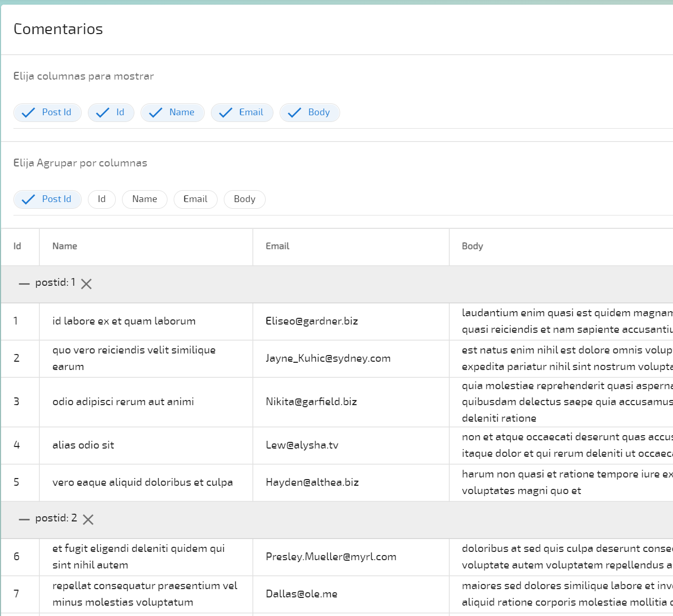The image size is (673, 616).
Task: Collapse the postid: 1 group
Action: (24, 284)
